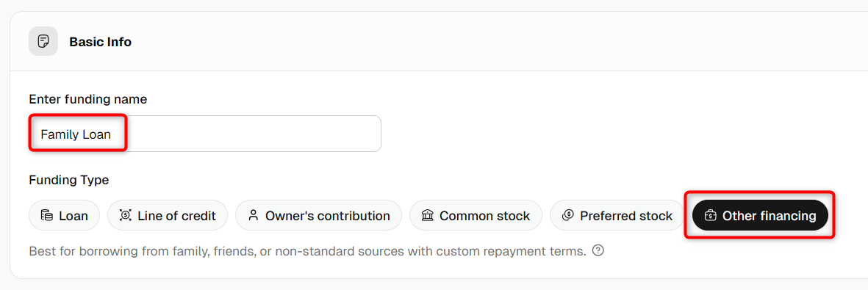Viewport: 868px width, 290px height.
Task: Focus the funding name field containing Family Loan
Action: [205, 134]
